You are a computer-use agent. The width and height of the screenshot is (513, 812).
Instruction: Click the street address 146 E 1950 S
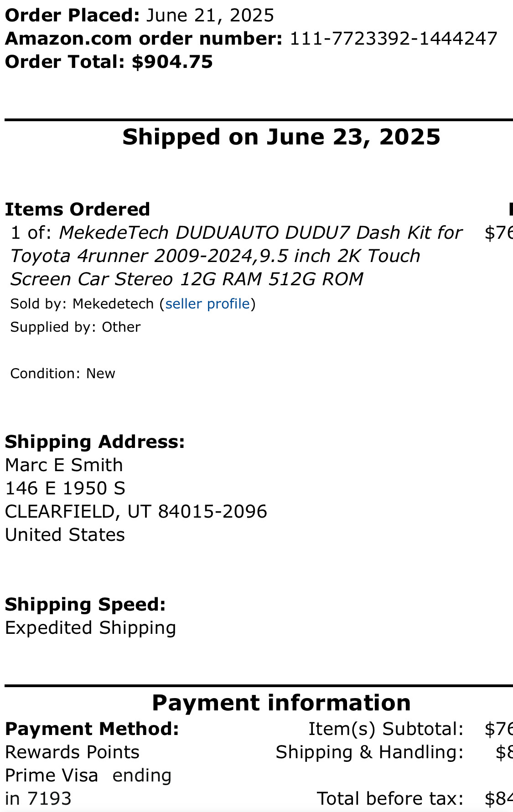(x=65, y=488)
